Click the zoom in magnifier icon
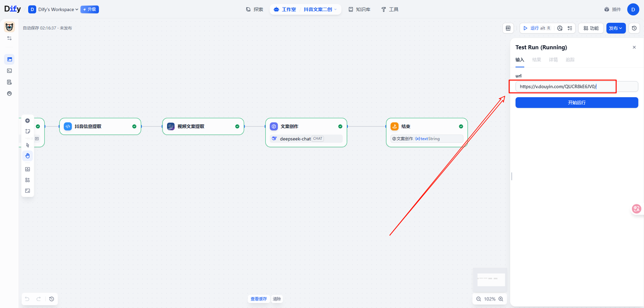This screenshot has height=308, width=644. pos(501,299)
